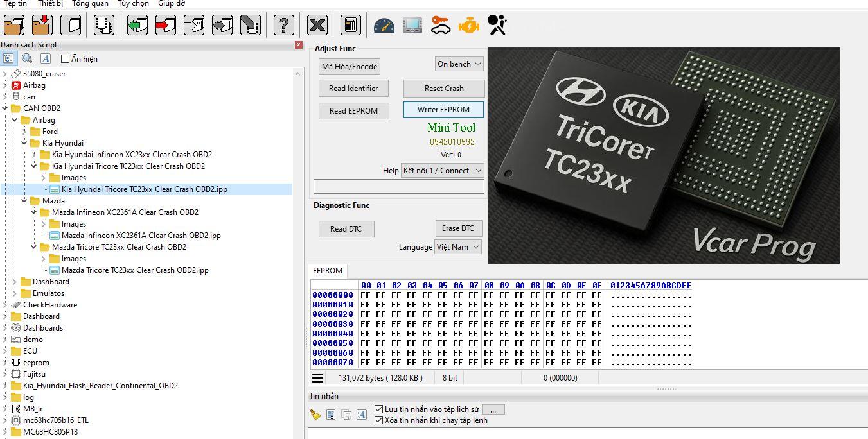Screen dimensions: 868x439
Task: Open the On bench dropdown
Action: (459, 64)
